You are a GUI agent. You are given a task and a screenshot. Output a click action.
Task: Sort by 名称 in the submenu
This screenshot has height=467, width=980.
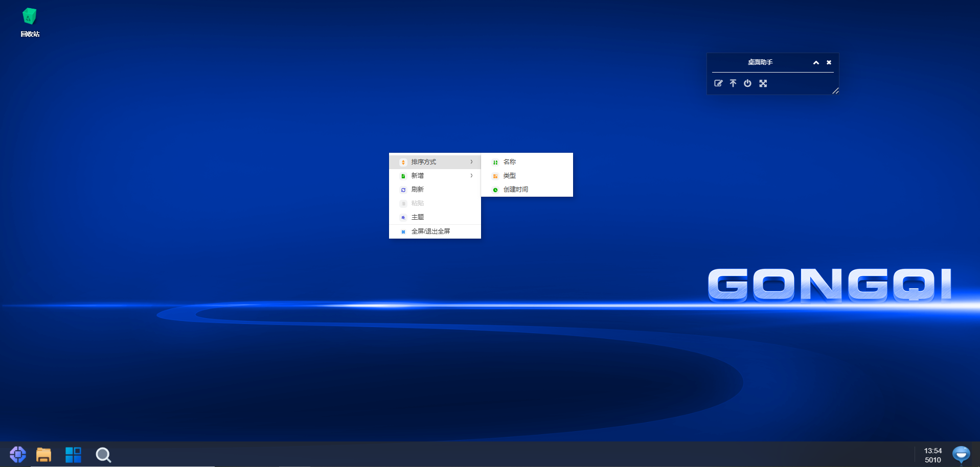(527, 162)
